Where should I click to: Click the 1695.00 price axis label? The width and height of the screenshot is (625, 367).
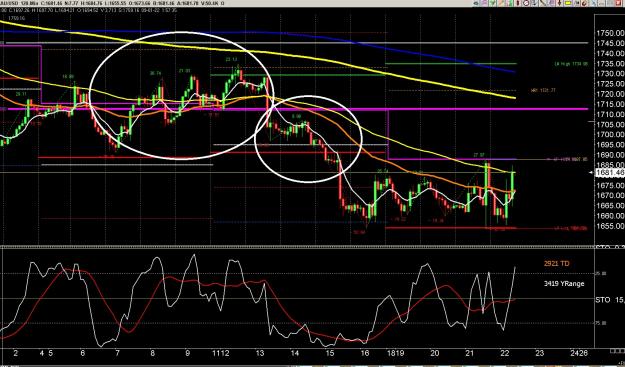pos(610,145)
